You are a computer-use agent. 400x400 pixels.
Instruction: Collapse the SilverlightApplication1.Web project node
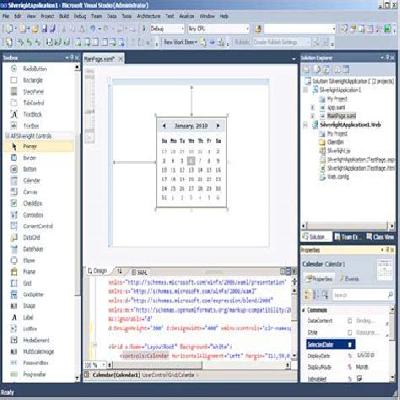(306, 125)
